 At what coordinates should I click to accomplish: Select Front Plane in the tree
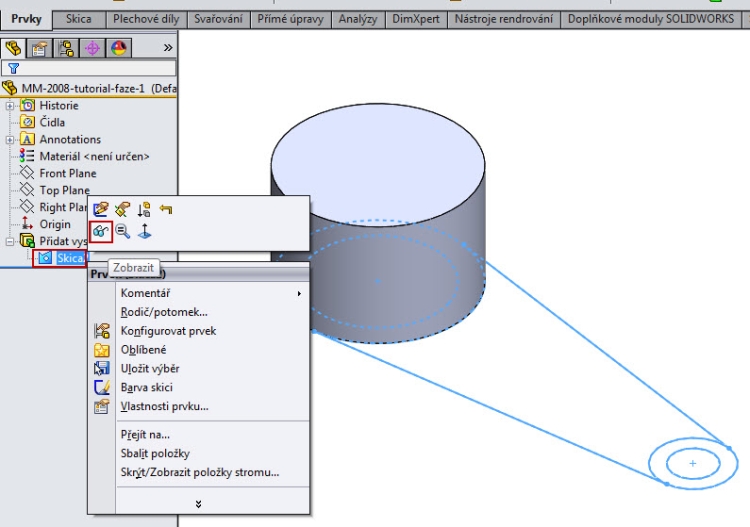[x=68, y=173]
